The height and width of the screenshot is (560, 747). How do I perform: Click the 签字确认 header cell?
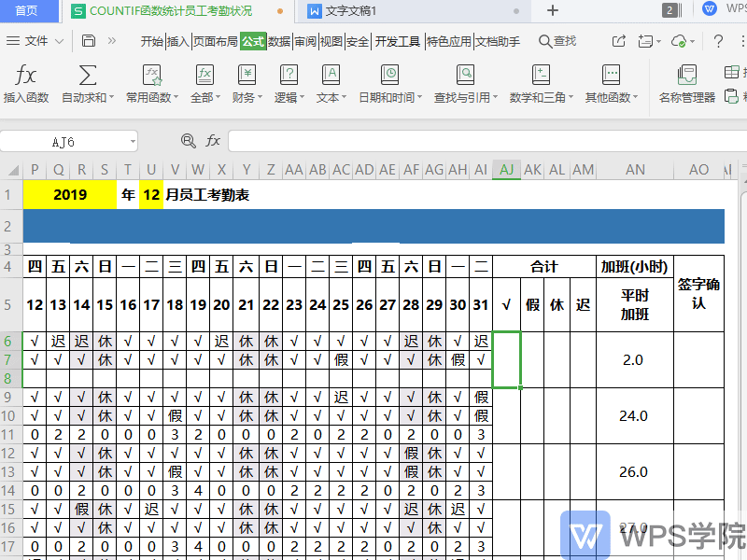698,294
